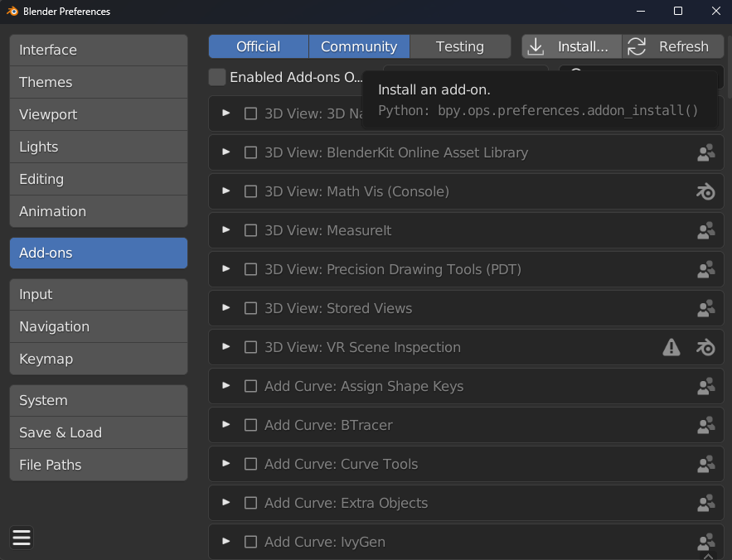Select the Add-ons preferences section
The image size is (732, 560).
(x=99, y=253)
